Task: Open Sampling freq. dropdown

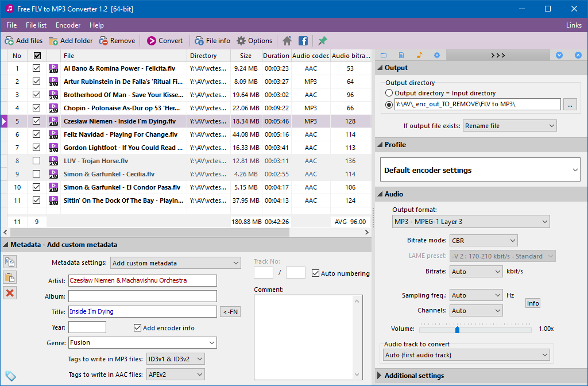Action: [476, 295]
